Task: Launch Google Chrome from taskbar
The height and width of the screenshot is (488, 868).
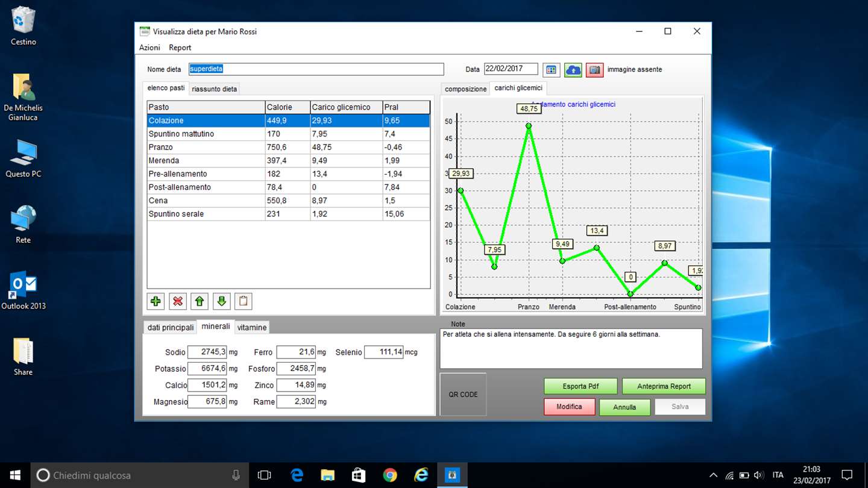Action: 390,475
